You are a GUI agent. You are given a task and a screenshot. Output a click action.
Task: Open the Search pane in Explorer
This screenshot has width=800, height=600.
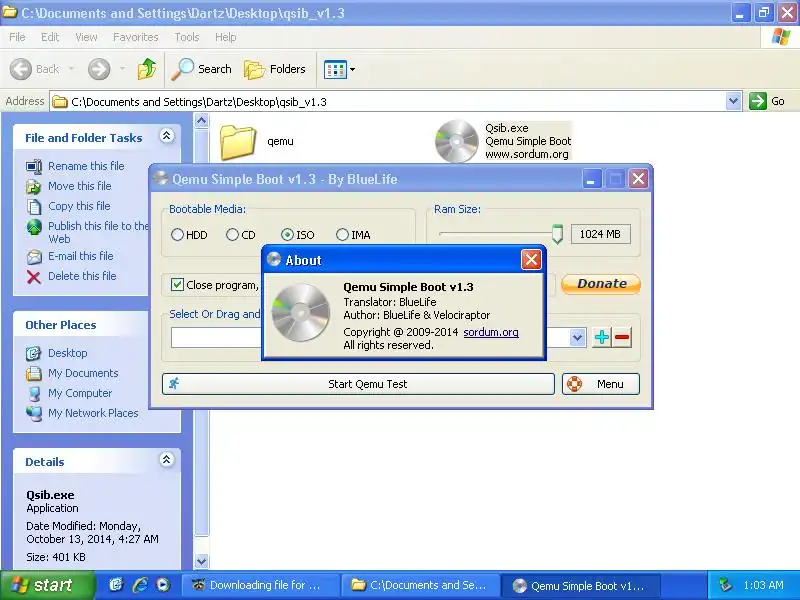202,69
